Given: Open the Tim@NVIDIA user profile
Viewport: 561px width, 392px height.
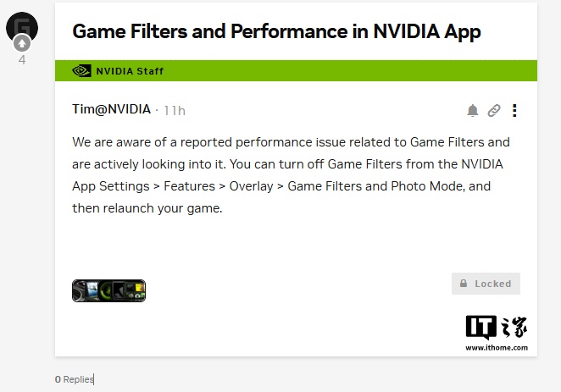Looking at the screenshot, I should (111, 109).
